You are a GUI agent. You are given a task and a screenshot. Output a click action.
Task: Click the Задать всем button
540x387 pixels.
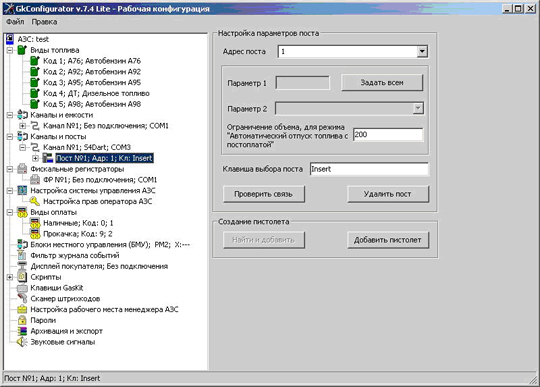click(382, 83)
